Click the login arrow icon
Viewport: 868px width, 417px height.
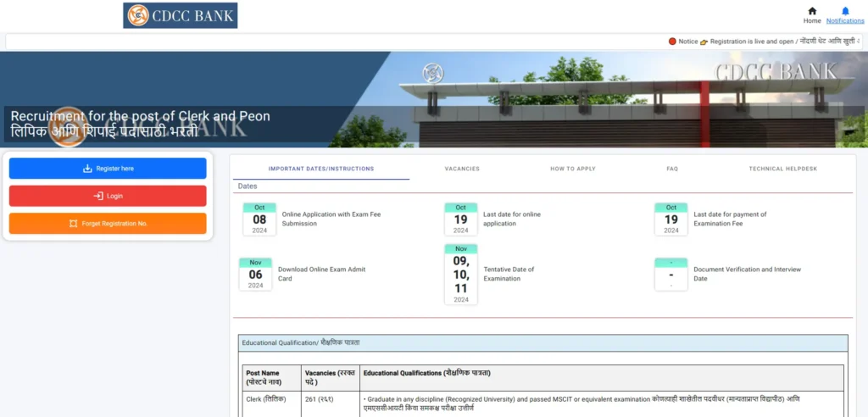click(x=98, y=196)
